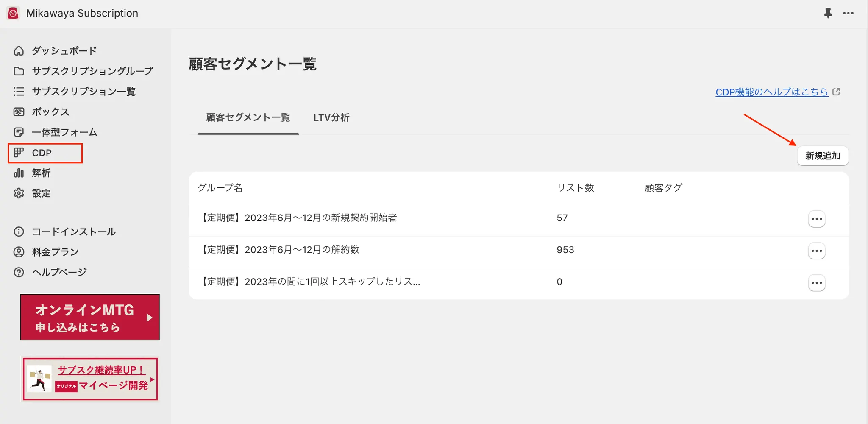Switch to the LTV分析 tab
Screen dimensions: 868x424
pyautogui.click(x=331, y=117)
